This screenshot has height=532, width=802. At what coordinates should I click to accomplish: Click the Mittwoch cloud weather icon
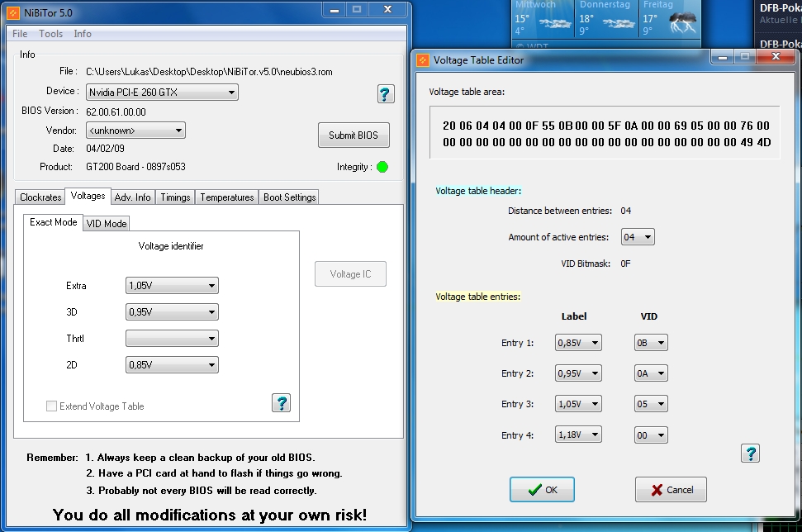click(x=555, y=22)
